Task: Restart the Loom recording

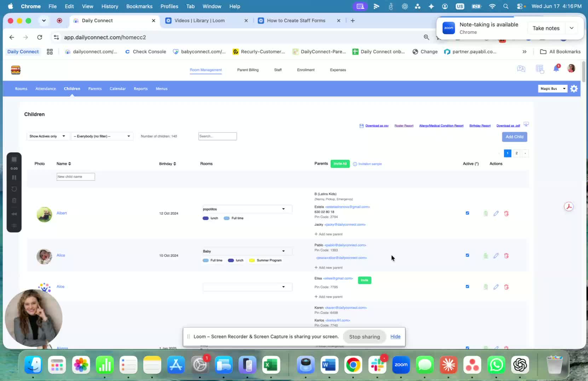Action: (x=14, y=189)
